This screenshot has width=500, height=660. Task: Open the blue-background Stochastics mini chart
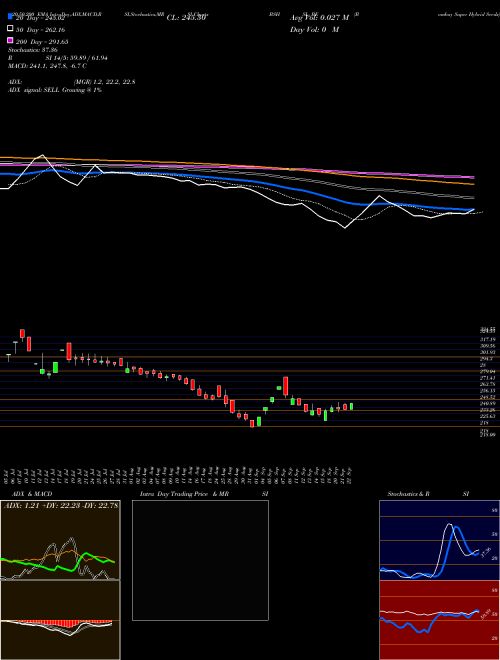(439, 540)
